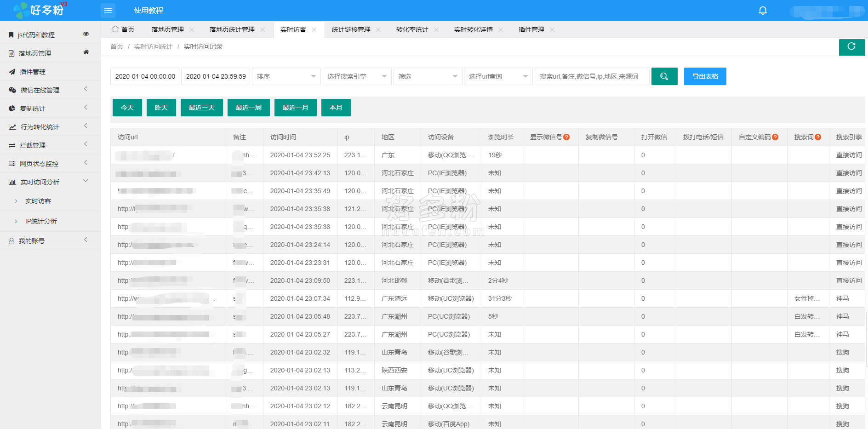Click the 导出表格 button
Viewport: 868px width, 429px height.
(x=705, y=76)
